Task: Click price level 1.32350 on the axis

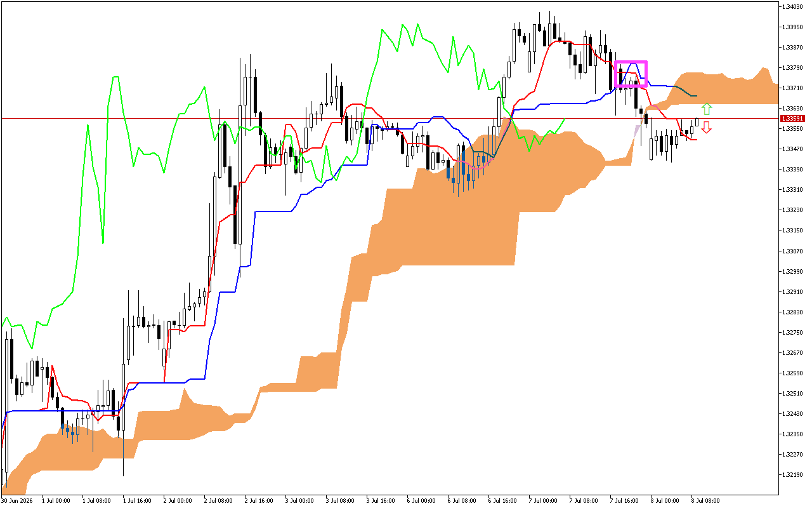Action: tap(793, 434)
